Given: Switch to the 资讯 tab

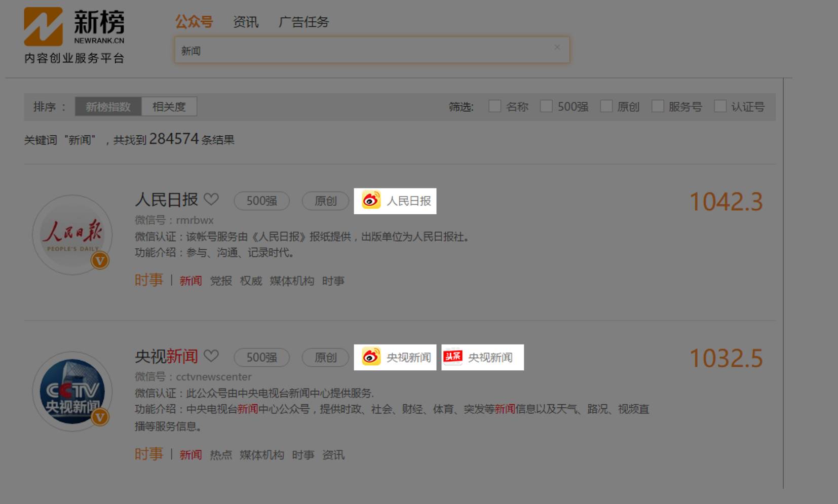Looking at the screenshot, I should tap(246, 22).
